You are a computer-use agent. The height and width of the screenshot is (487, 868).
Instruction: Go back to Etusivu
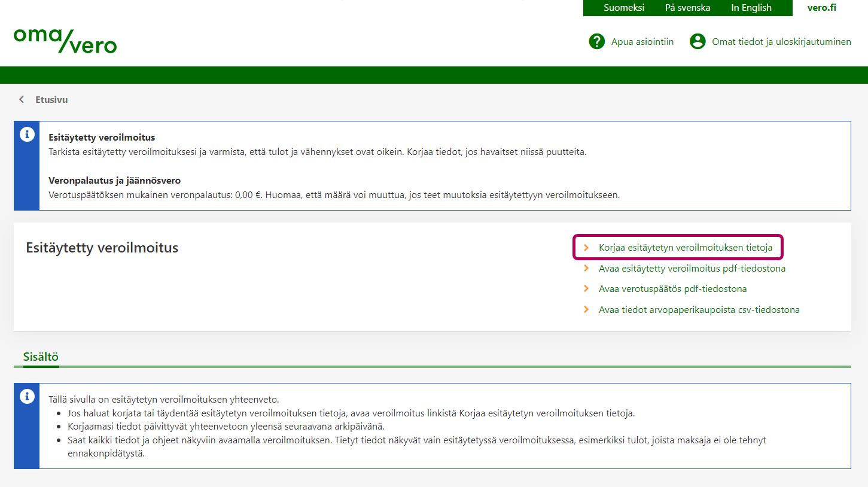tap(51, 100)
